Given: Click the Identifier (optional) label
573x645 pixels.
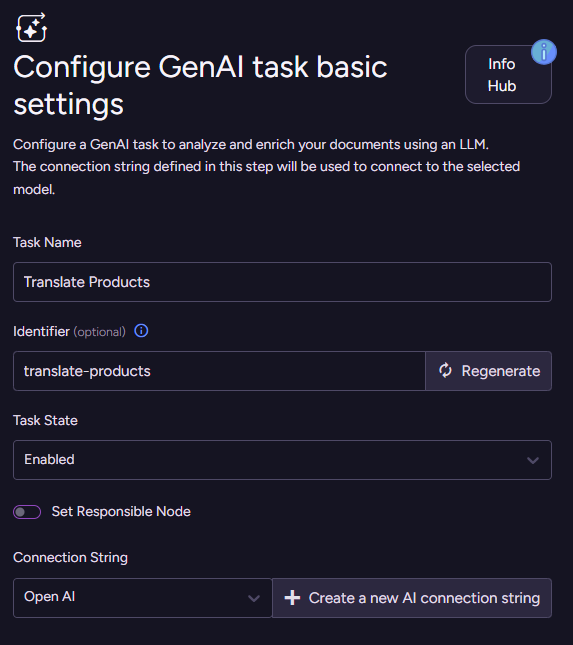Looking at the screenshot, I should click(69, 332).
